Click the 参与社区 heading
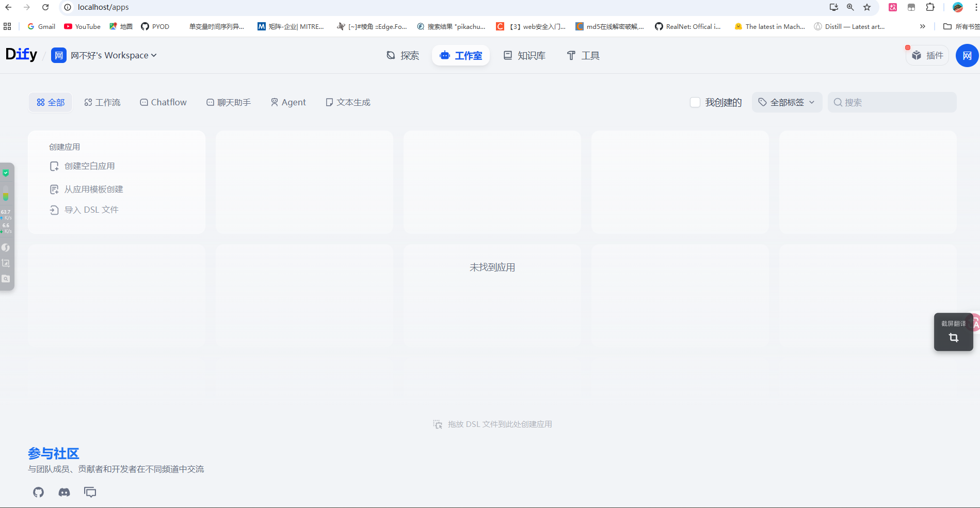Image resolution: width=980 pixels, height=508 pixels. coord(54,453)
